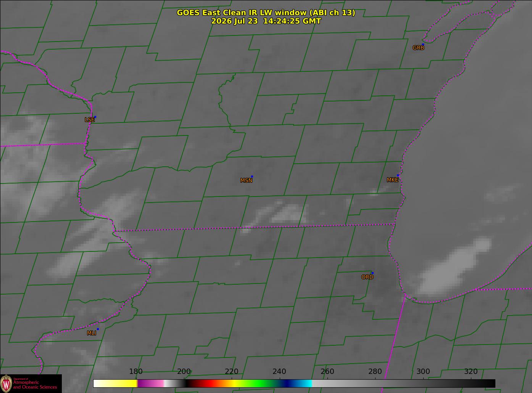This screenshot has height=393, width=532.
Task: Click the bright cloud over southern Lake Michigan
Action: coord(454,267)
